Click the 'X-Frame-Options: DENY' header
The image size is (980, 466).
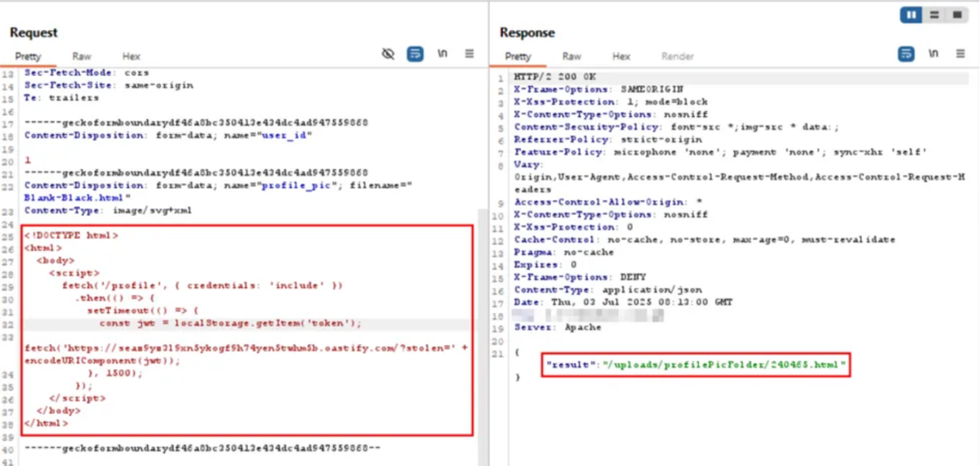pyautogui.click(x=580, y=277)
